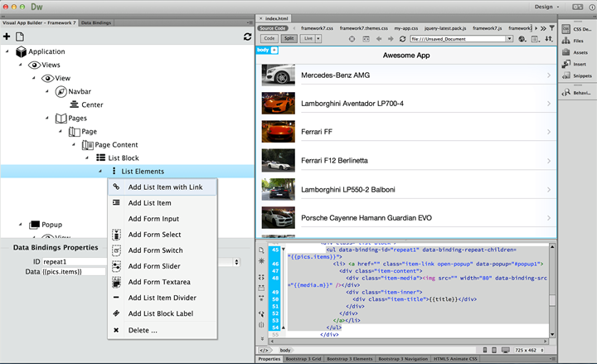Open related file my-app.css
Viewport: 597px width, 364px height.
click(x=405, y=28)
